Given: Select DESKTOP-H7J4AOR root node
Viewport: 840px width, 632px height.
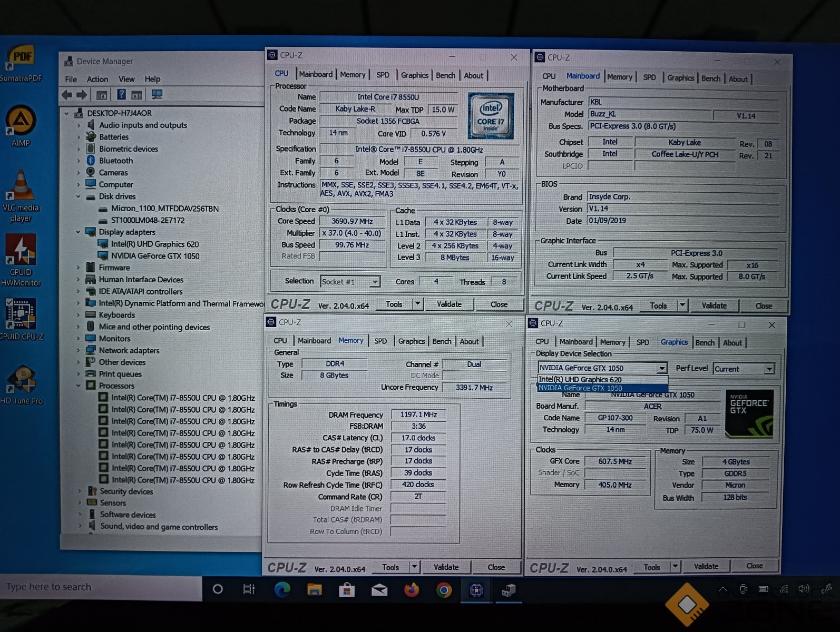Looking at the screenshot, I should click(x=119, y=113).
